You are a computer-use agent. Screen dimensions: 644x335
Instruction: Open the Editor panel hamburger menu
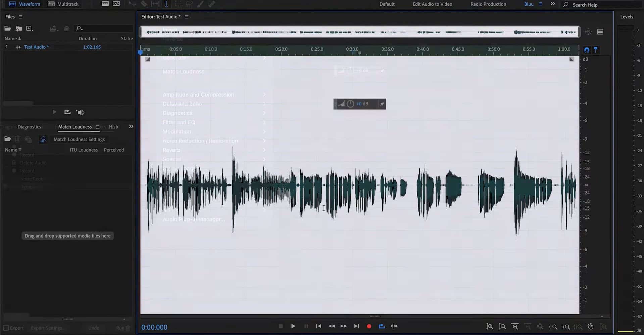(187, 16)
